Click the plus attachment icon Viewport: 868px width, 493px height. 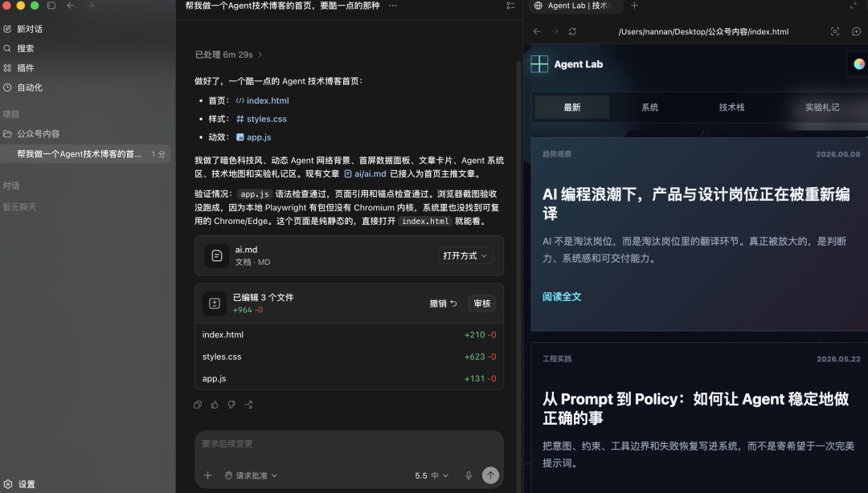point(207,475)
